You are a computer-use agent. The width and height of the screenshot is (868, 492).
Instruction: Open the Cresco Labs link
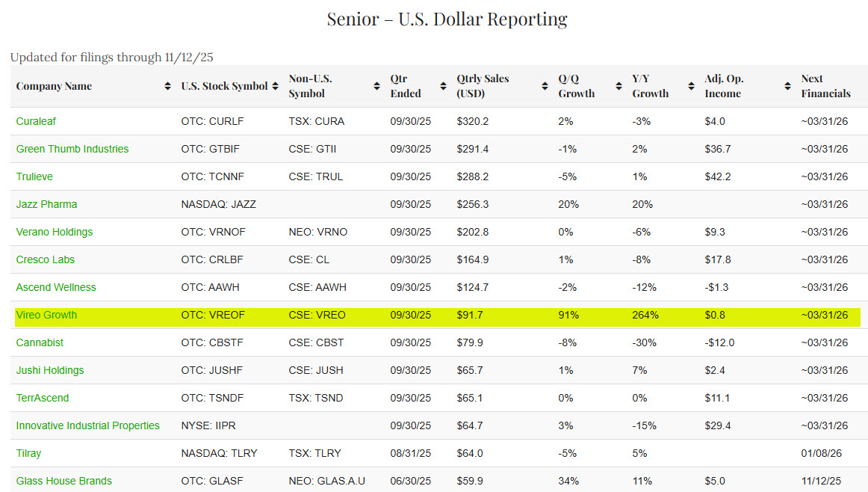46,259
